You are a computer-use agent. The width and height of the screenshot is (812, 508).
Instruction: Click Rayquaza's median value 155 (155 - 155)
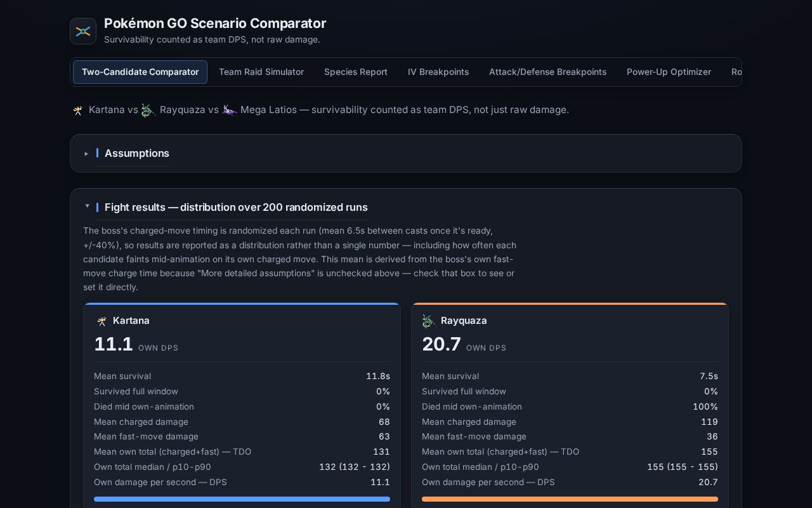683,467
